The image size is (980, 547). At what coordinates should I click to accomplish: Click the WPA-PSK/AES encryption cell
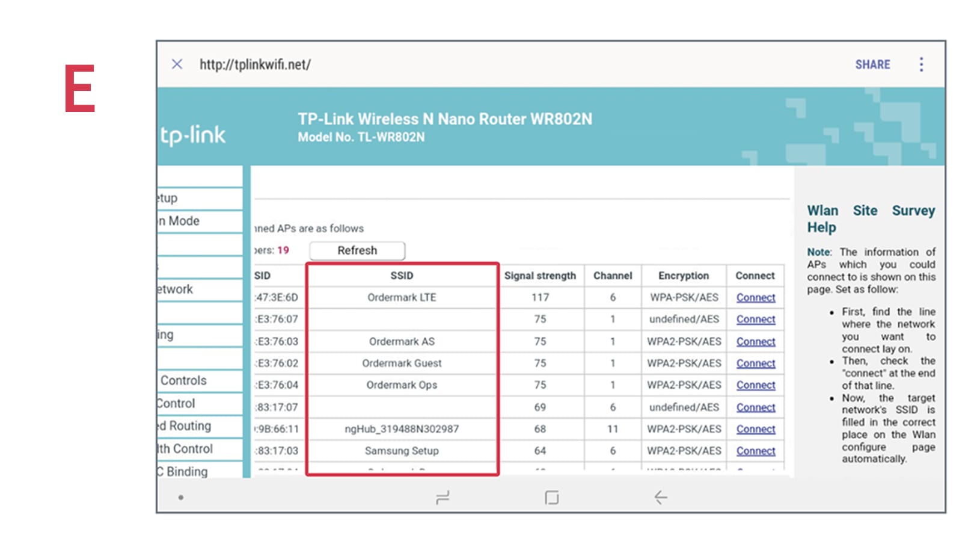pos(684,297)
